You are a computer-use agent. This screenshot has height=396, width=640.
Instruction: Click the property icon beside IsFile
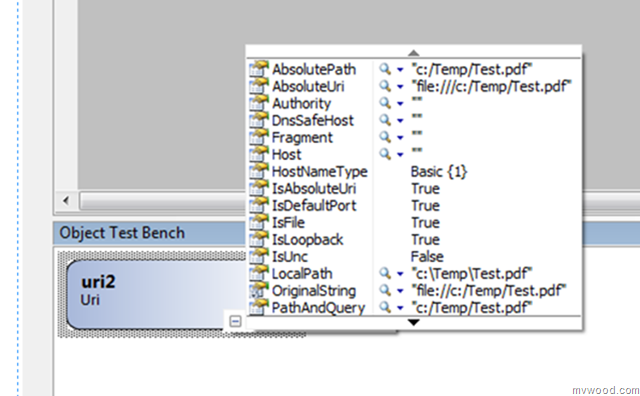coord(259,222)
